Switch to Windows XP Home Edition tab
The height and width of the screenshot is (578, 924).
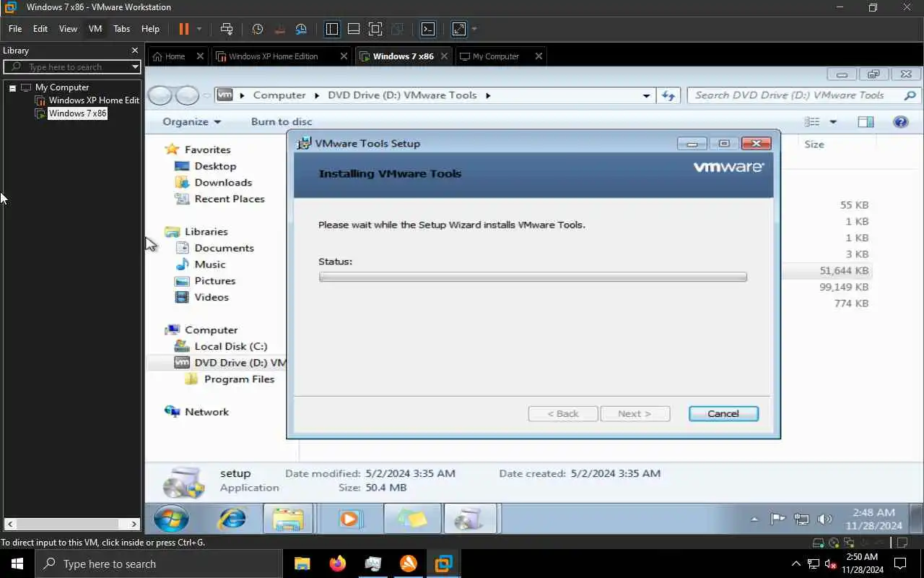[x=274, y=56]
